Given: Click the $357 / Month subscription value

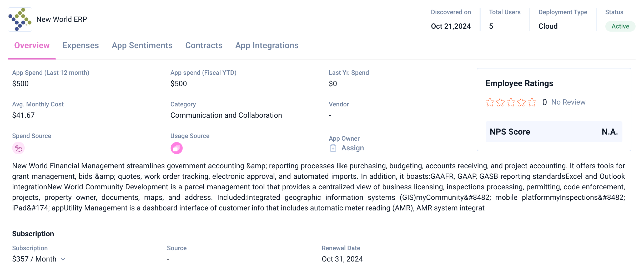Looking at the screenshot, I should tap(34, 259).
